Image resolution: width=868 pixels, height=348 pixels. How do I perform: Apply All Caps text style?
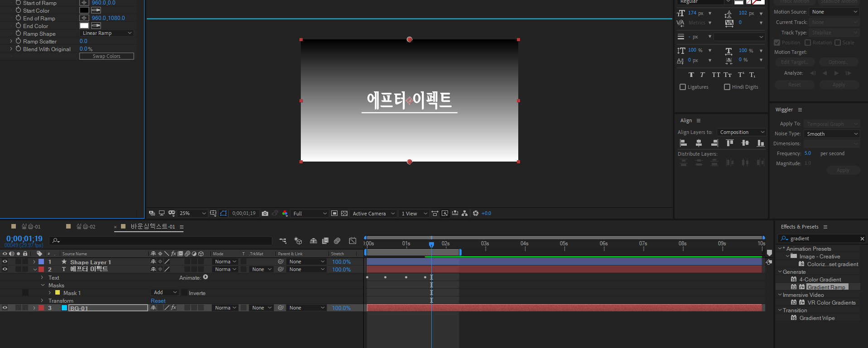click(716, 75)
